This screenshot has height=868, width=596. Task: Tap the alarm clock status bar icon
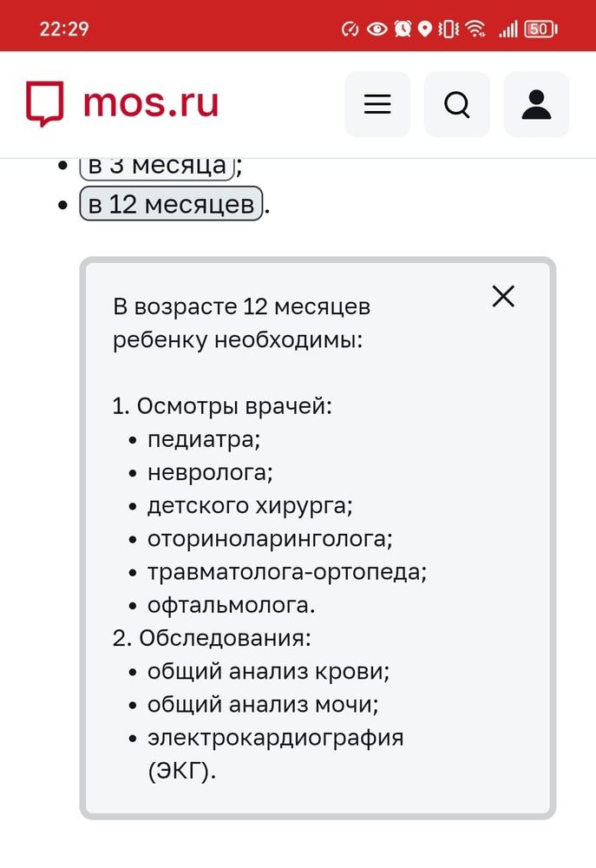tap(401, 27)
